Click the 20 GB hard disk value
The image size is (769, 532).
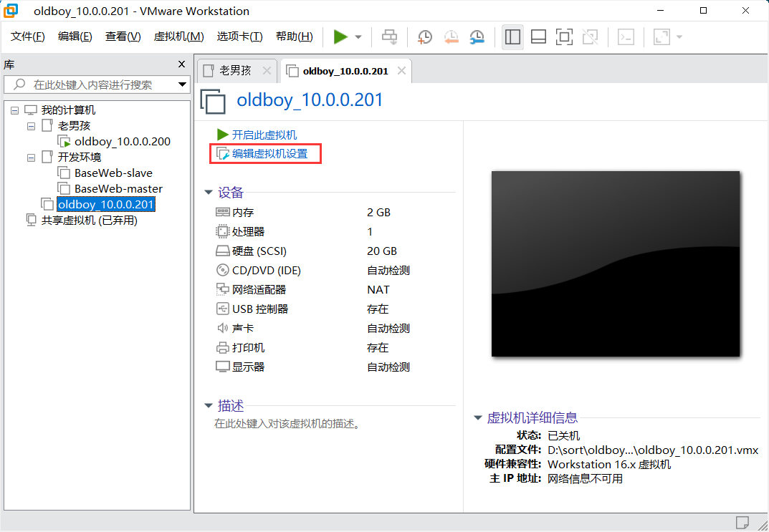point(381,251)
